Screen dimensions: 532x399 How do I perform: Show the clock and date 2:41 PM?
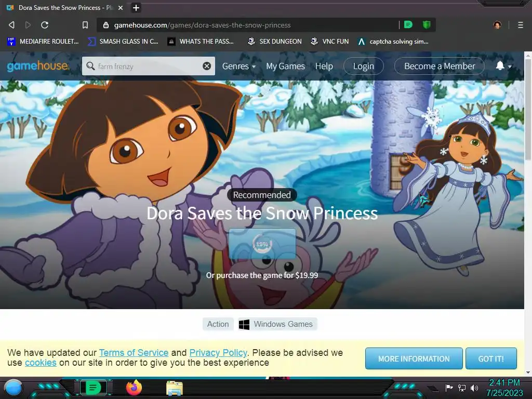pyautogui.click(x=504, y=388)
